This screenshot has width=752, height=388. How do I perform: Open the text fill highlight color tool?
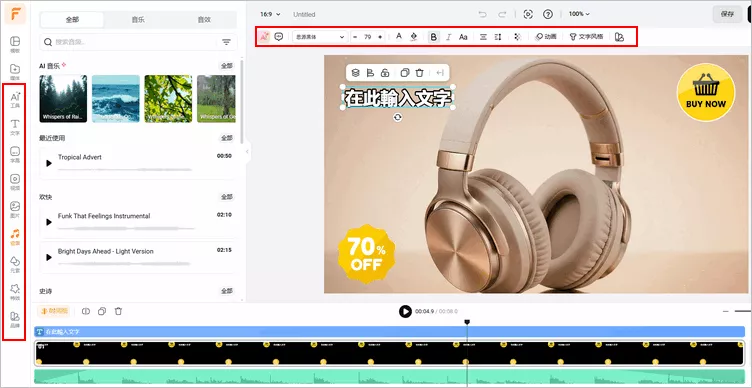pos(414,36)
